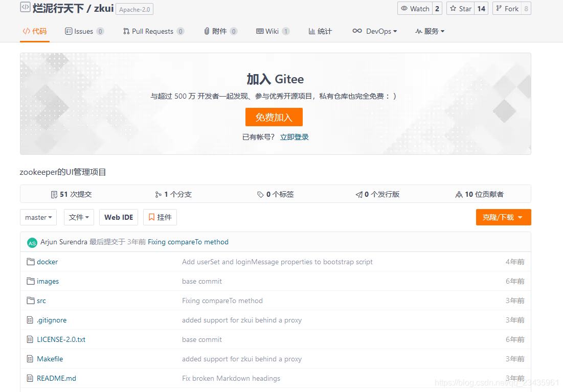Click the Apache-2.0 license badge
This screenshot has width=563, height=392.
[134, 9]
